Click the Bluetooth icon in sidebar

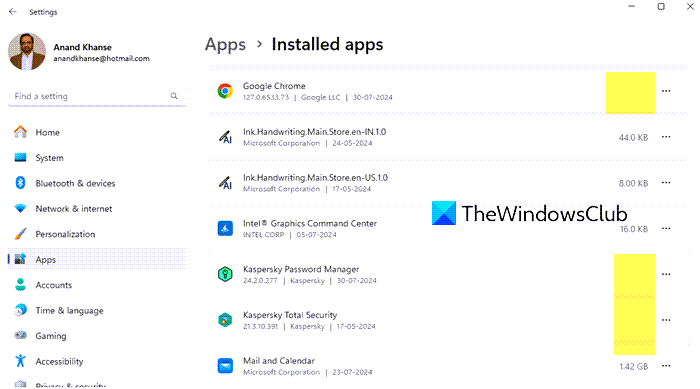21,183
